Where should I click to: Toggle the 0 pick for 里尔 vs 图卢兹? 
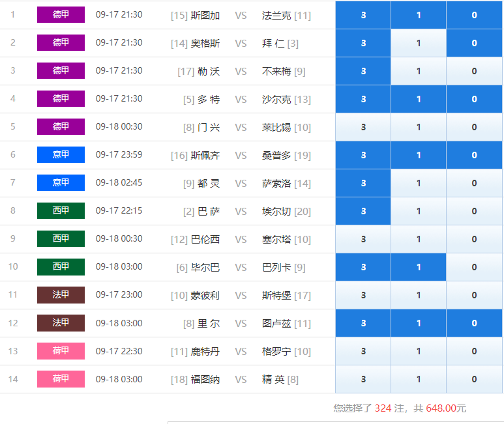click(474, 323)
